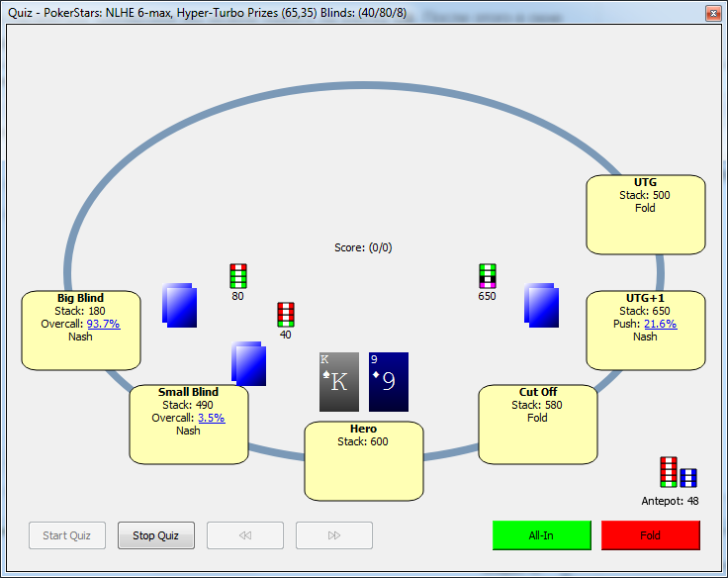Select the Hero player box
The image size is (728, 578).
(363, 461)
